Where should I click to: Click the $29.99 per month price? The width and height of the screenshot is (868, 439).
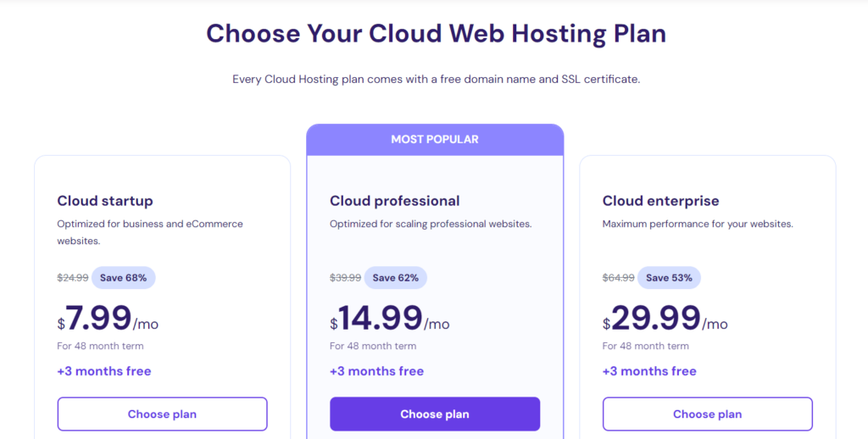665,319
